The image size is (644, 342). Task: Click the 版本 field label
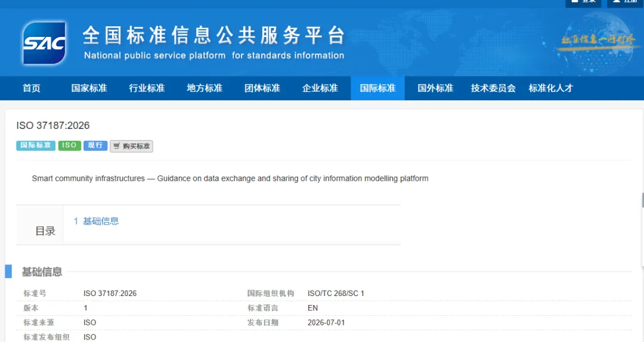tap(31, 308)
